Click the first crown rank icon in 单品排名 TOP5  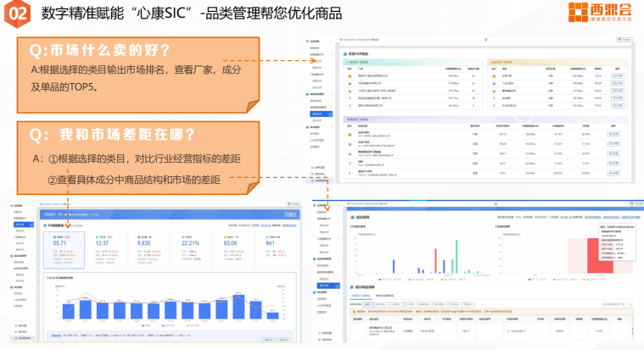[348, 134]
